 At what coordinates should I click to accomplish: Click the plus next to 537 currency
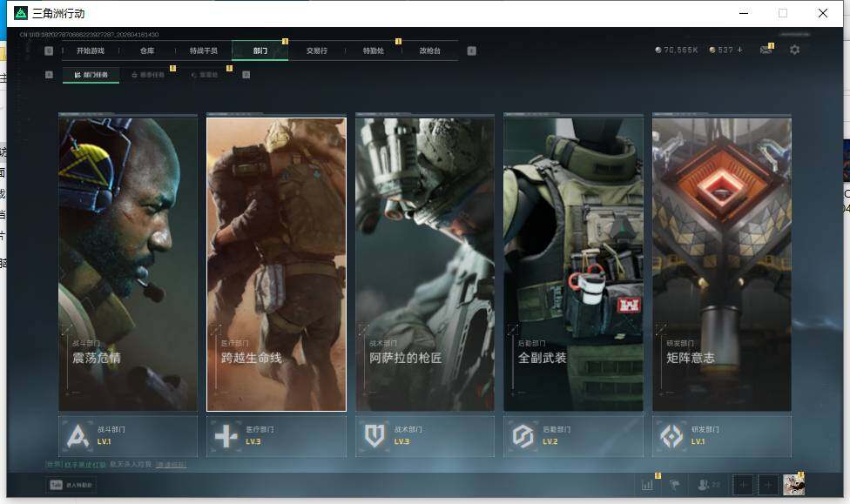point(740,50)
